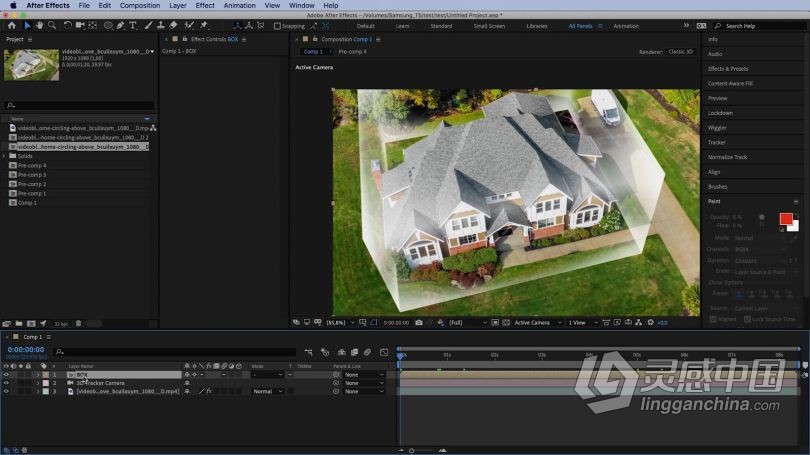
Task: Select the Puppet Pin tool
Action: (x=204, y=25)
